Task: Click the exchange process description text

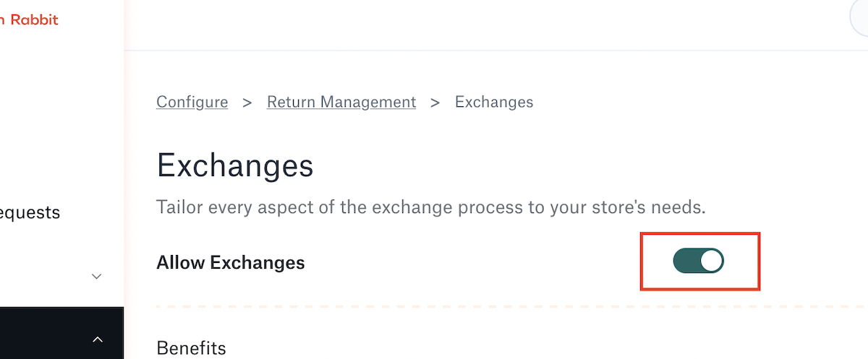Action: pos(431,208)
